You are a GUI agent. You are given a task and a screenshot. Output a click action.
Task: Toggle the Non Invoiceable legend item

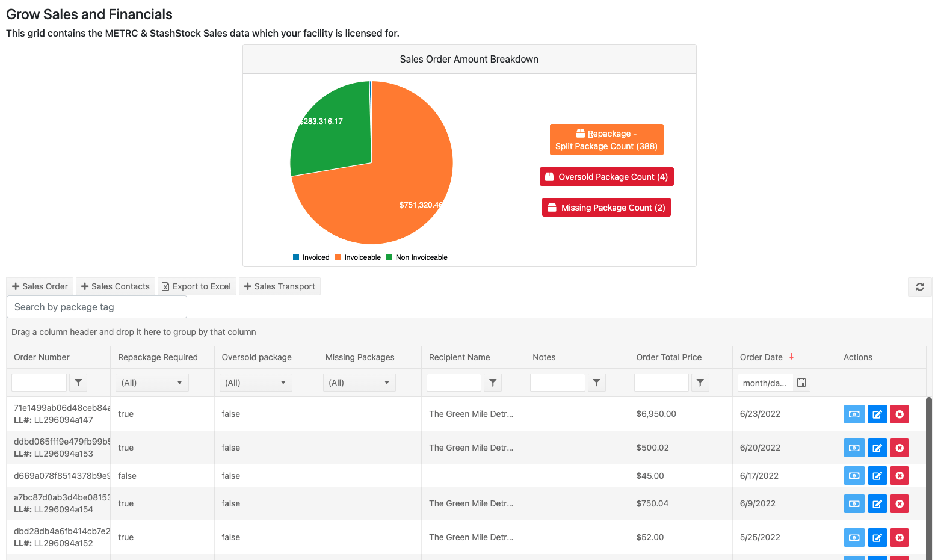(x=417, y=257)
